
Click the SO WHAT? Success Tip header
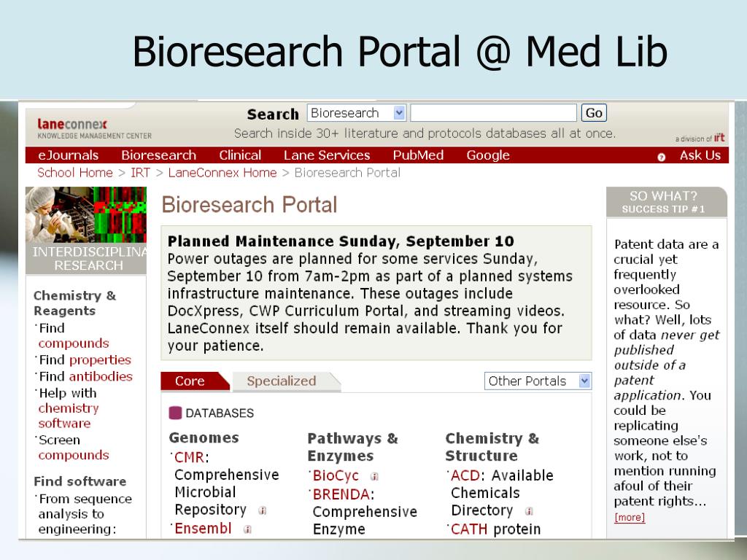pos(666,202)
